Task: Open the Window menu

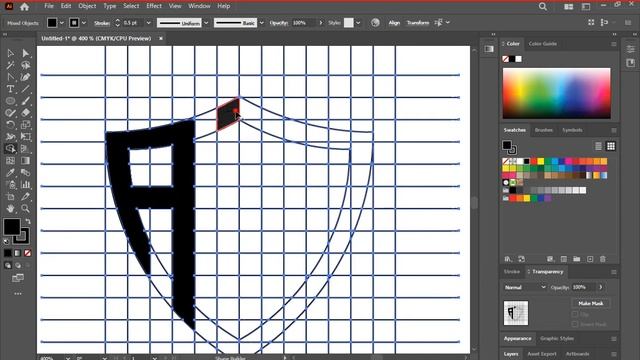Action: [199, 6]
